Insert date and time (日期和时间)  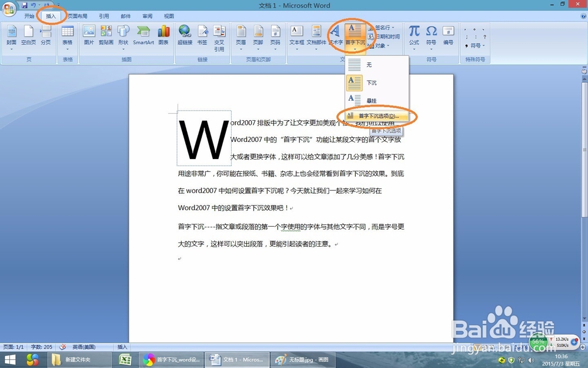pyautogui.click(x=383, y=37)
